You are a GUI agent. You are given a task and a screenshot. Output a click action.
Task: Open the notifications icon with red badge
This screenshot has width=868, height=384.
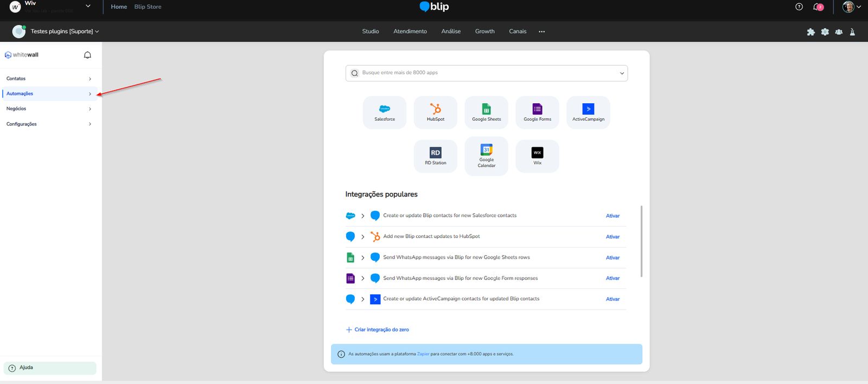click(818, 7)
